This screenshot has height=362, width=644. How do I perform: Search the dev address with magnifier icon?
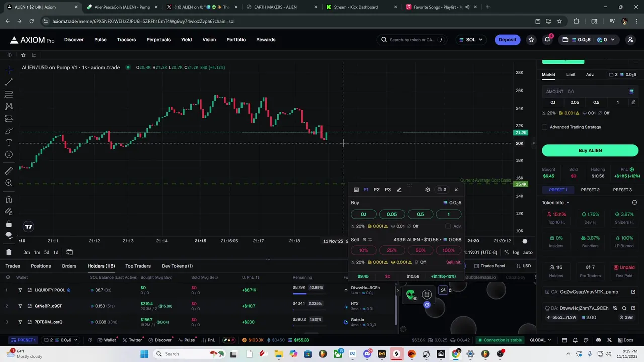pyautogui.click(x=624, y=308)
